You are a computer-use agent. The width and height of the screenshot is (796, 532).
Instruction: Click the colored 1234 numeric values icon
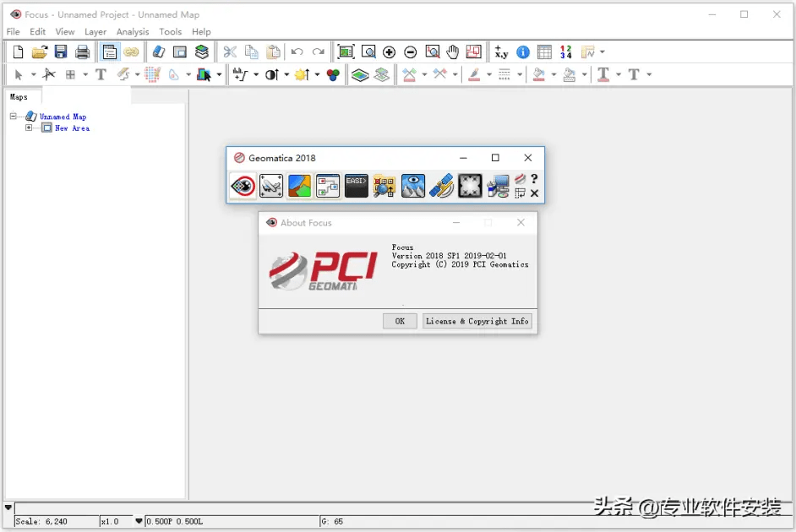pos(565,52)
